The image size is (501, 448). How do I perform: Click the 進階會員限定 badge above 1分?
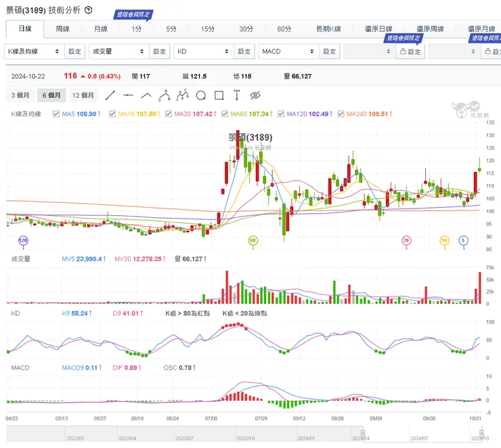(133, 14)
